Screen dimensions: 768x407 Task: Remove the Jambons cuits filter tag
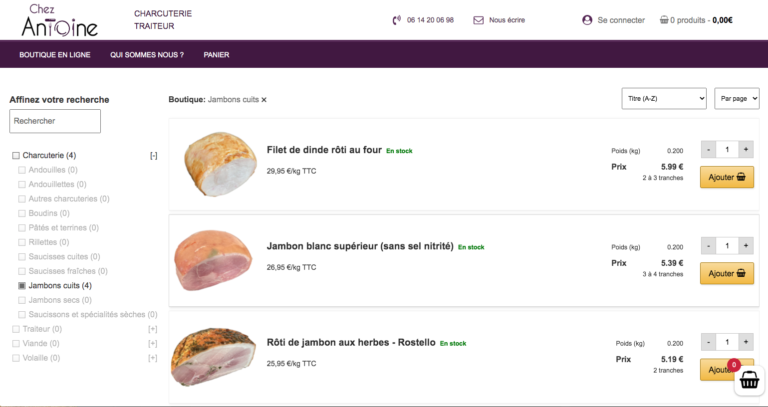264,100
